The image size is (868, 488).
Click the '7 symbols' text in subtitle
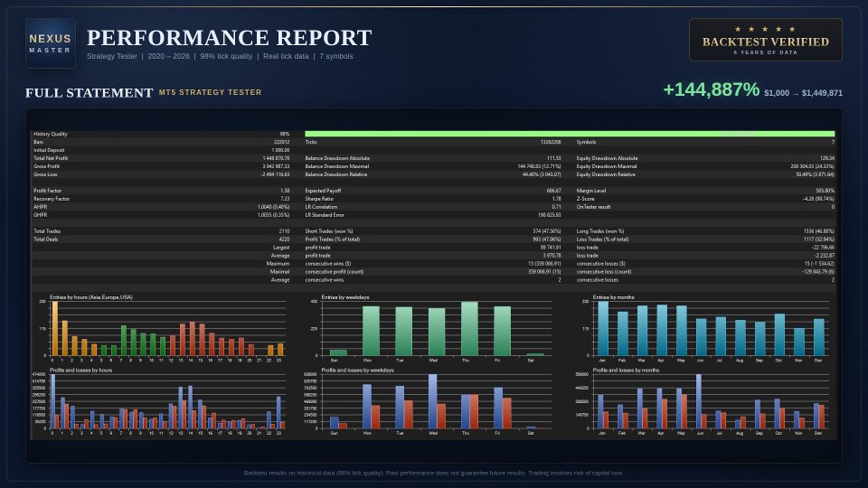click(x=336, y=56)
